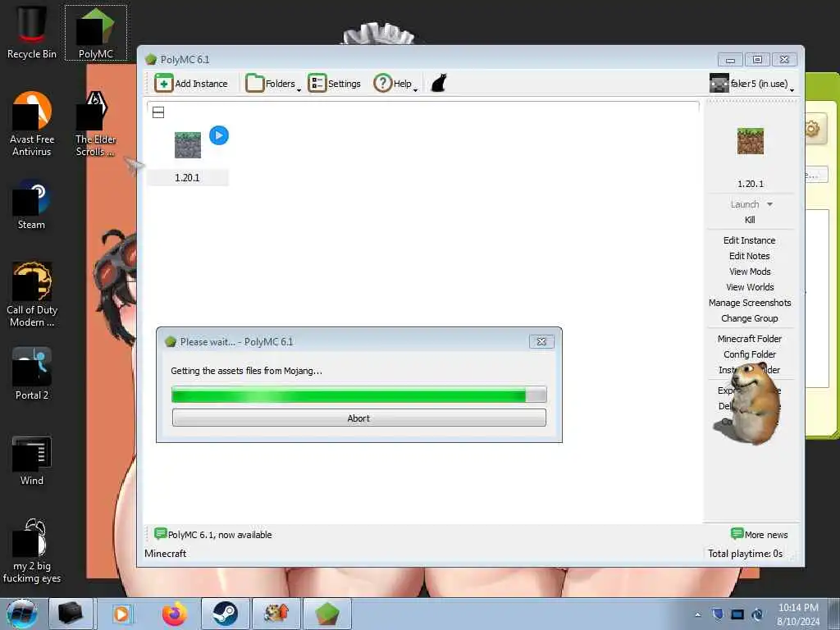Select The Elder Scrolls desktop shortcut

tap(95, 125)
